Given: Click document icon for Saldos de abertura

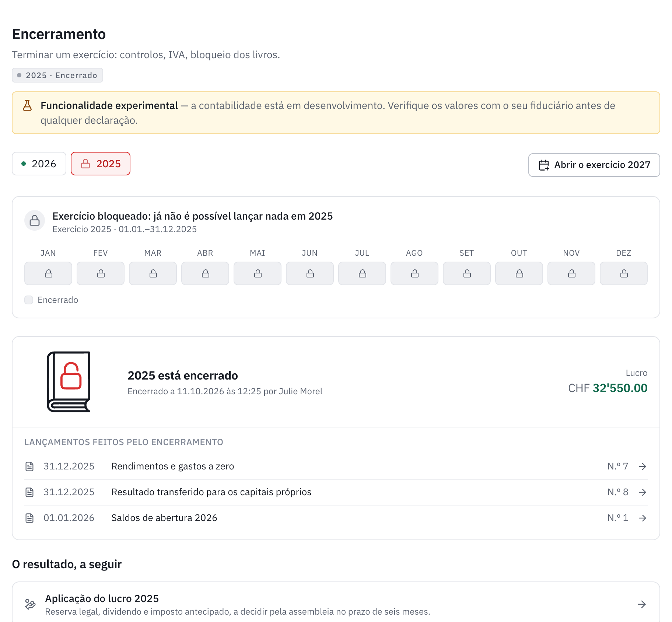Looking at the screenshot, I should pos(29,518).
